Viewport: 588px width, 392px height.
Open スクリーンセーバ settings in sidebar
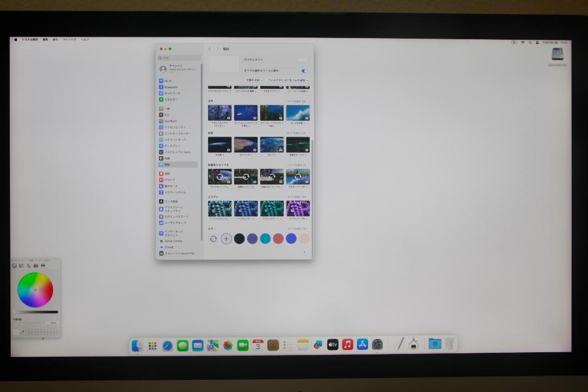(x=176, y=139)
